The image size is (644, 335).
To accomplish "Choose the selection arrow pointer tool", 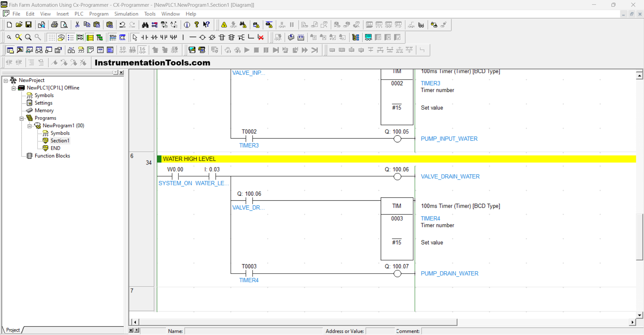I will coord(135,37).
